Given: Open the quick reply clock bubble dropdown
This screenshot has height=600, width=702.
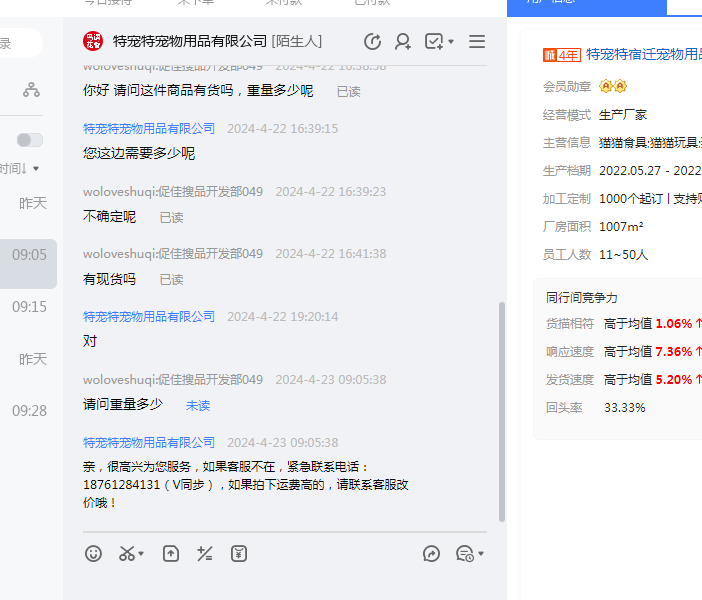Looking at the screenshot, I should tap(481, 554).
